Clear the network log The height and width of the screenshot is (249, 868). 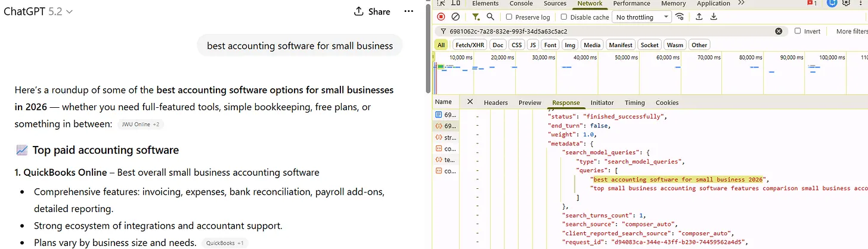(x=455, y=17)
